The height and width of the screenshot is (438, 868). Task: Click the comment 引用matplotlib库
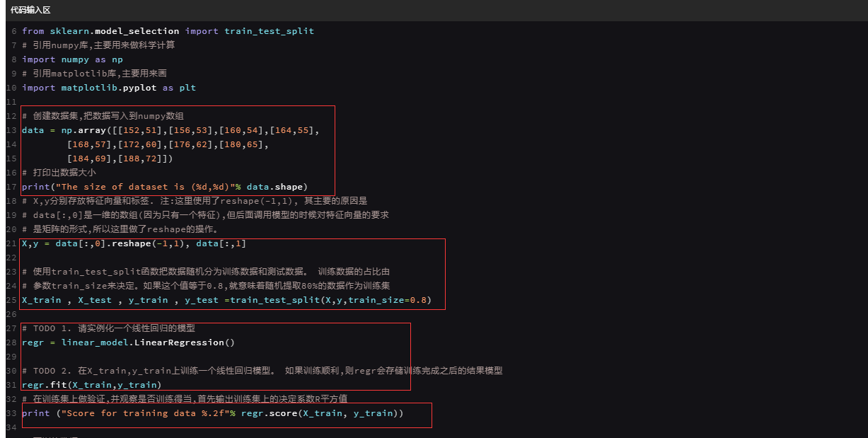94,74
